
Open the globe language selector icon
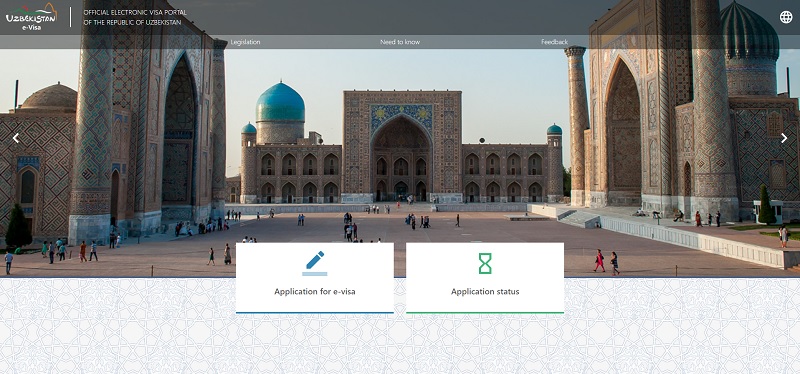(x=786, y=17)
